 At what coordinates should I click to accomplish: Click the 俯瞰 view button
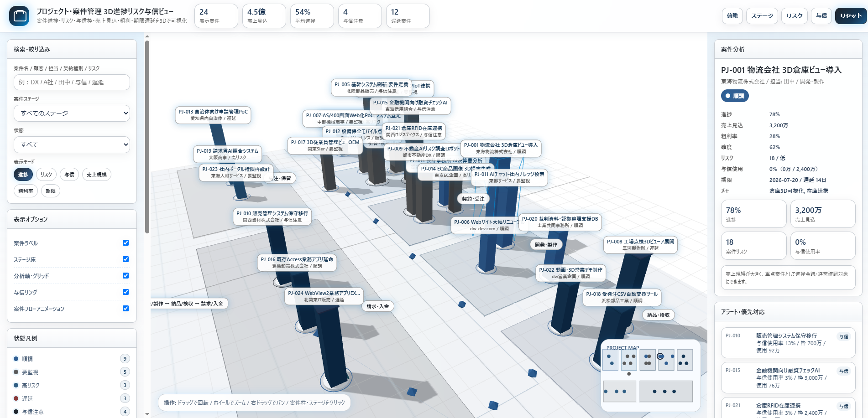tap(732, 16)
